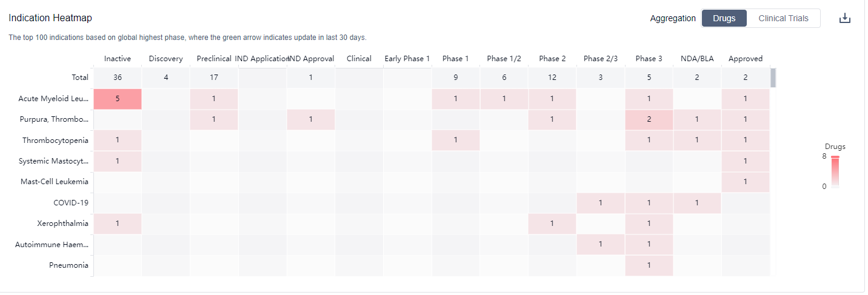868x295 pixels.
Task: Click the Total Inactive count 36
Action: (118, 78)
